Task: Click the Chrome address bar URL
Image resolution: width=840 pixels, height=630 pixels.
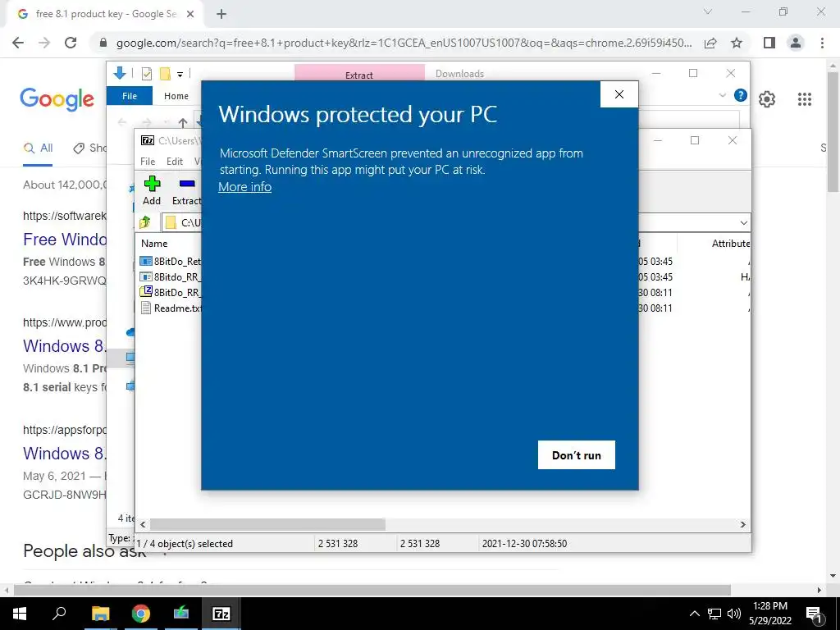Action: click(x=404, y=43)
